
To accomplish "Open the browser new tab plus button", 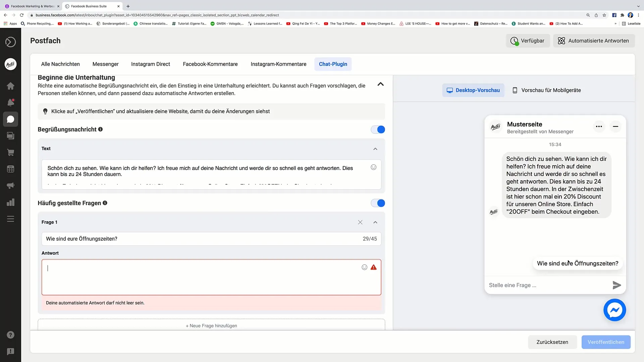I will (128, 6).
